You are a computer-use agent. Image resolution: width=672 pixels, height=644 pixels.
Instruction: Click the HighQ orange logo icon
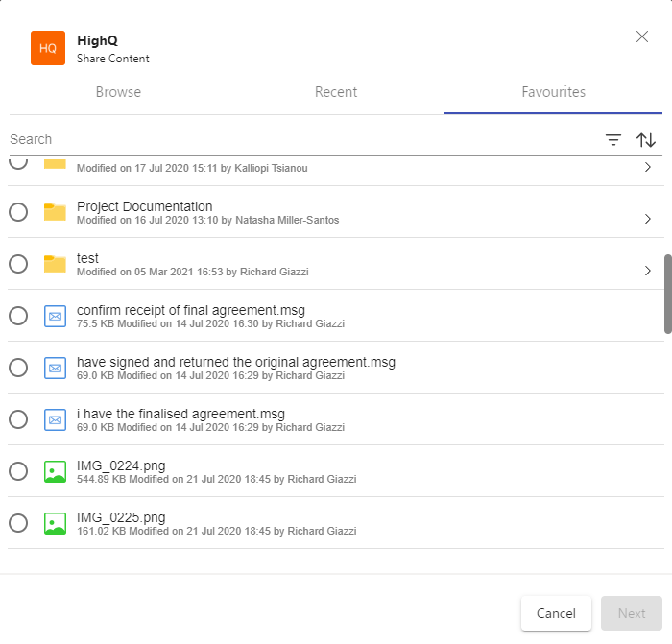pos(48,48)
